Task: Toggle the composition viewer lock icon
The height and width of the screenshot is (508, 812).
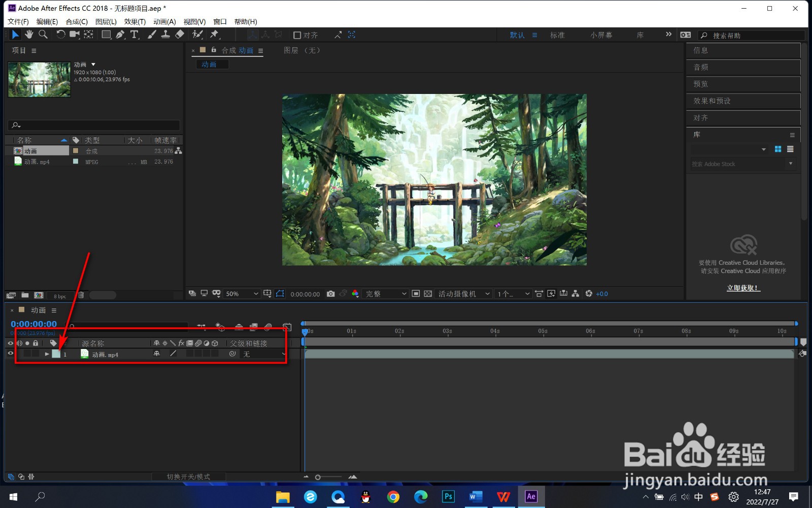Action: [x=214, y=50]
